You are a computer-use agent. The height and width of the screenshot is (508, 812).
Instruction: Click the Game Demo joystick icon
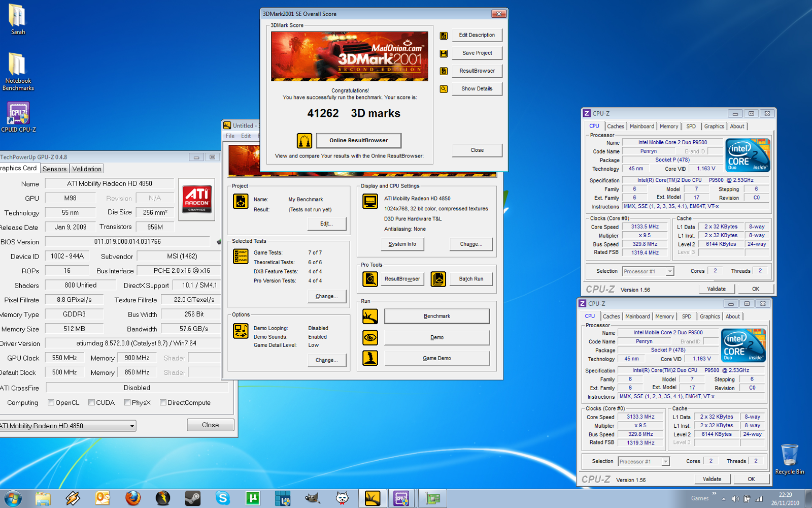tap(370, 358)
